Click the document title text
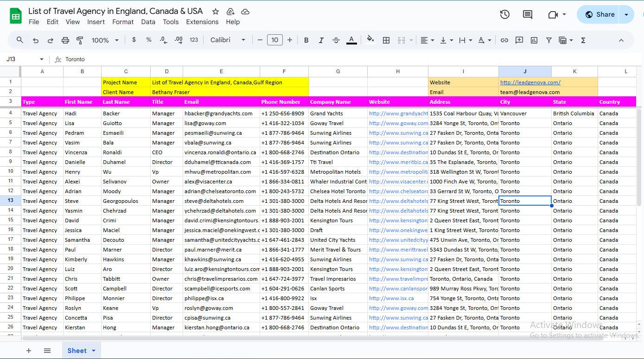This screenshot has width=644, height=359. point(115,11)
